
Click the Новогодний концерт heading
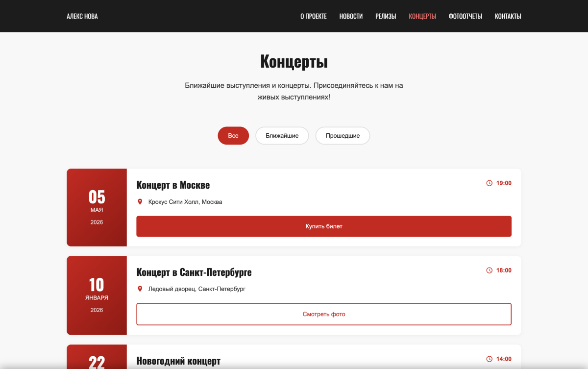(x=178, y=361)
